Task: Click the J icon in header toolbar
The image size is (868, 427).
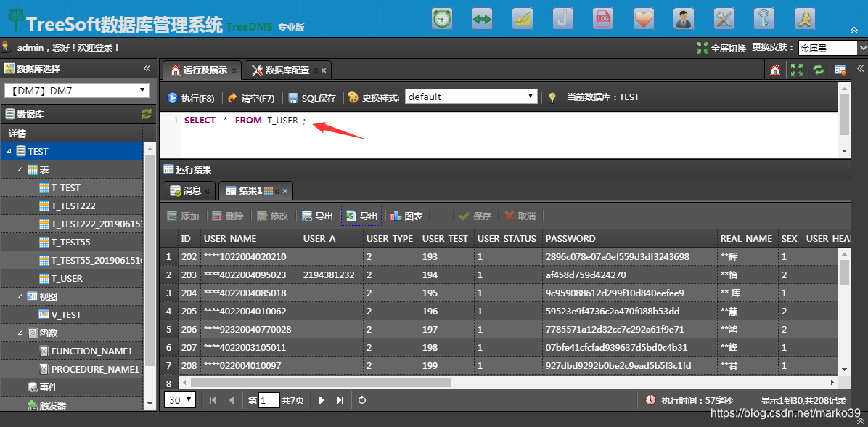Action: (x=563, y=19)
